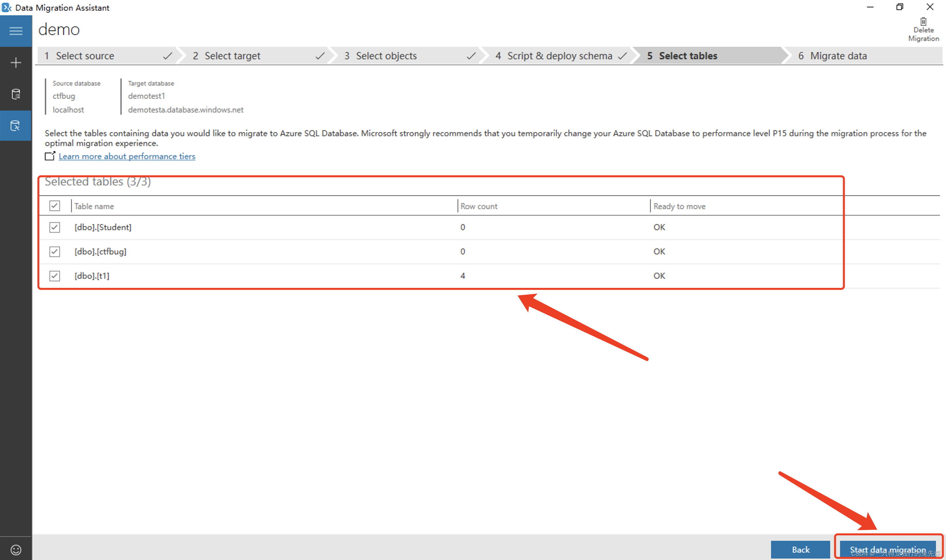This screenshot has height=560, width=946.
Task: Click the Data Migration Assistant icon
Action: 7,7
